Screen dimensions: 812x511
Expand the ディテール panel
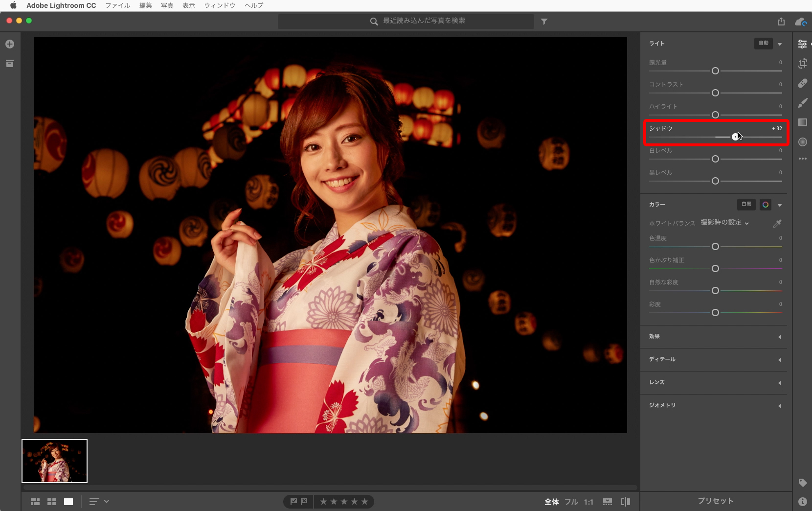click(x=714, y=360)
